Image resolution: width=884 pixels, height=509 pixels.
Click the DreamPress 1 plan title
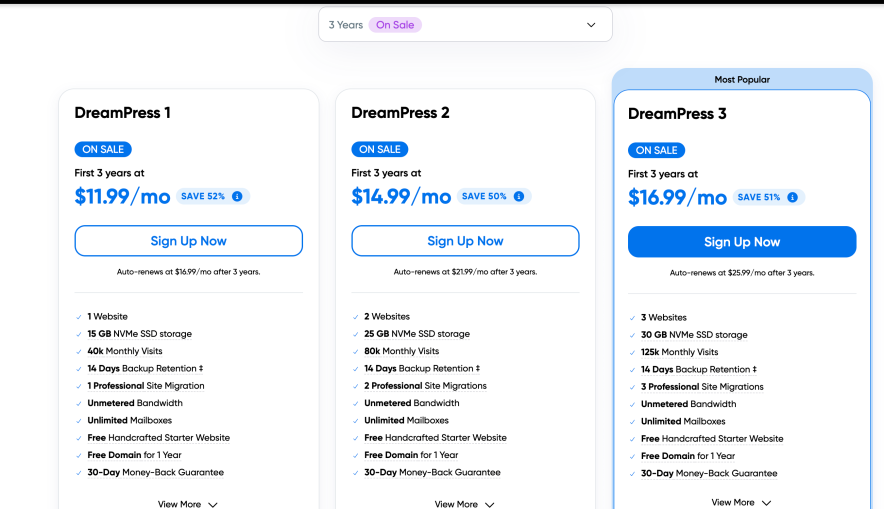[122, 113]
